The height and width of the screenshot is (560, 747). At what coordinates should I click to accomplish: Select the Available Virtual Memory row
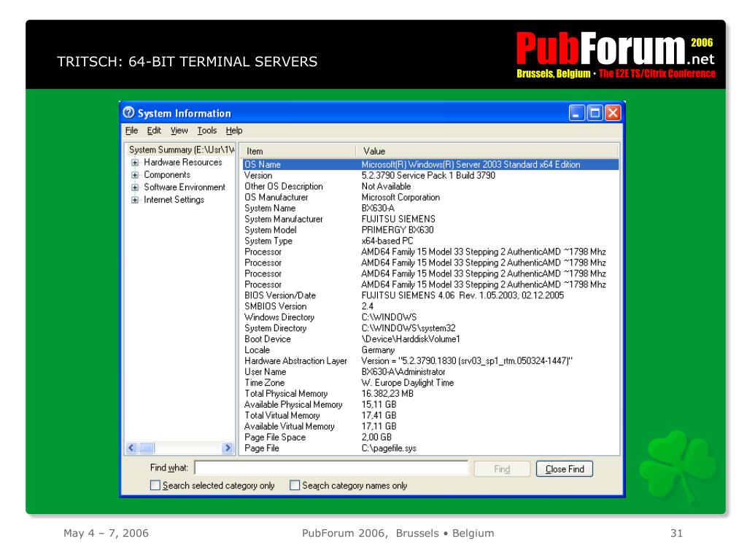click(430, 427)
